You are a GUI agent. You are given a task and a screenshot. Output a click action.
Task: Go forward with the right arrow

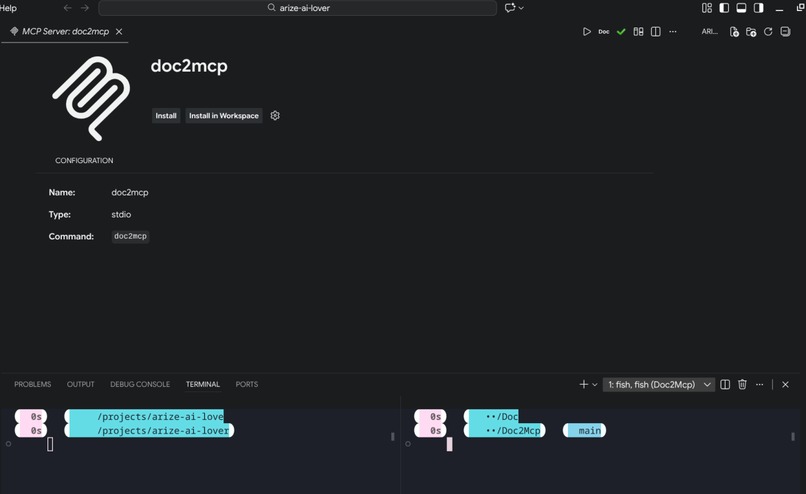[85, 8]
